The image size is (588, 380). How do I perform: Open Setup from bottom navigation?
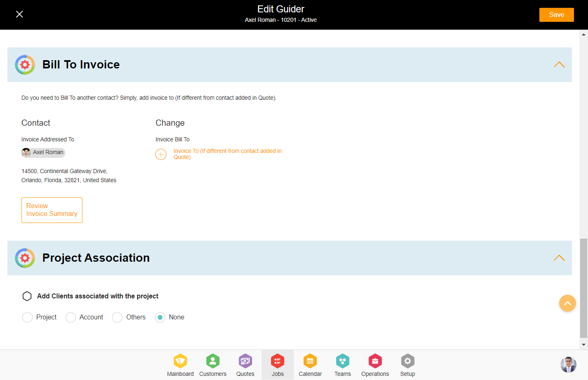408,365
